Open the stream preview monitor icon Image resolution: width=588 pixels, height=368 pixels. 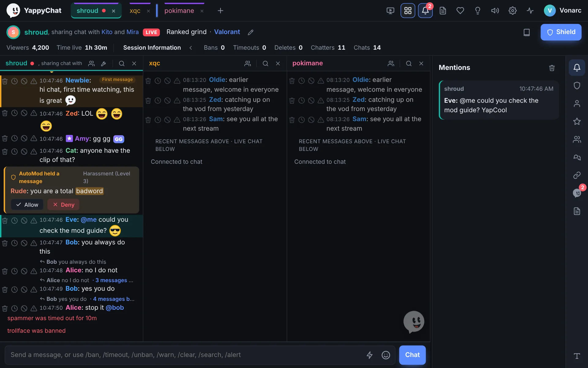[x=390, y=11]
